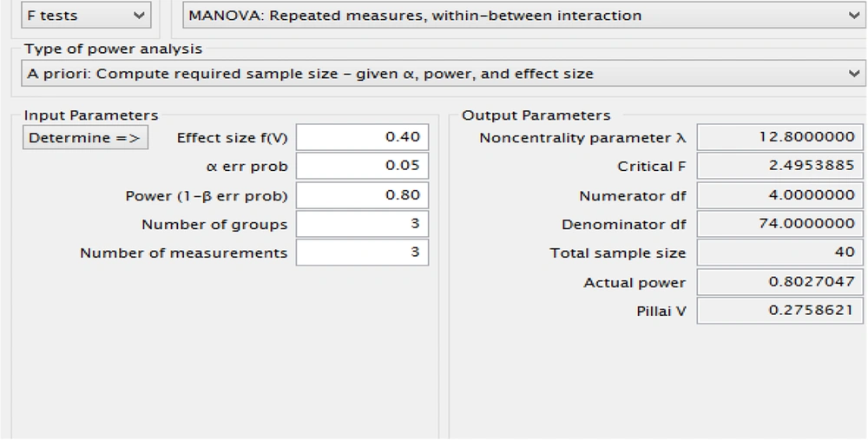The image size is (868, 440).
Task: Click the Output Parameters panel heading
Action: pyautogui.click(x=536, y=115)
